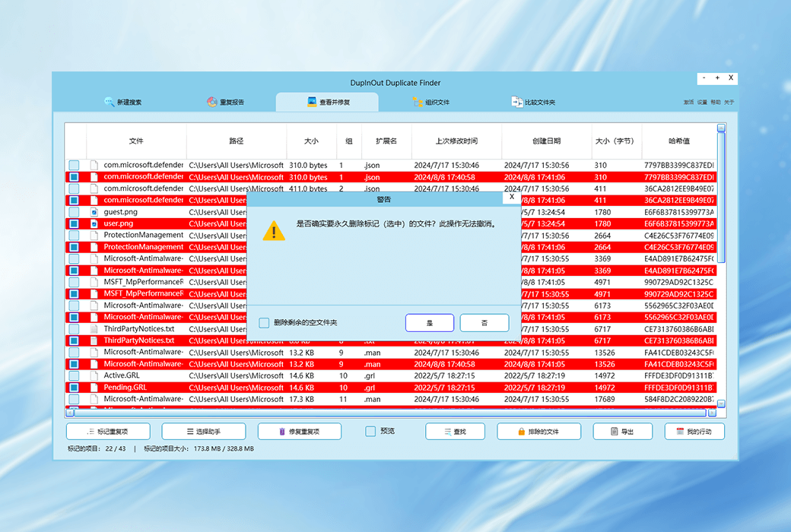
Task: Untick the checkbox for user.png row
Action: coord(75,224)
